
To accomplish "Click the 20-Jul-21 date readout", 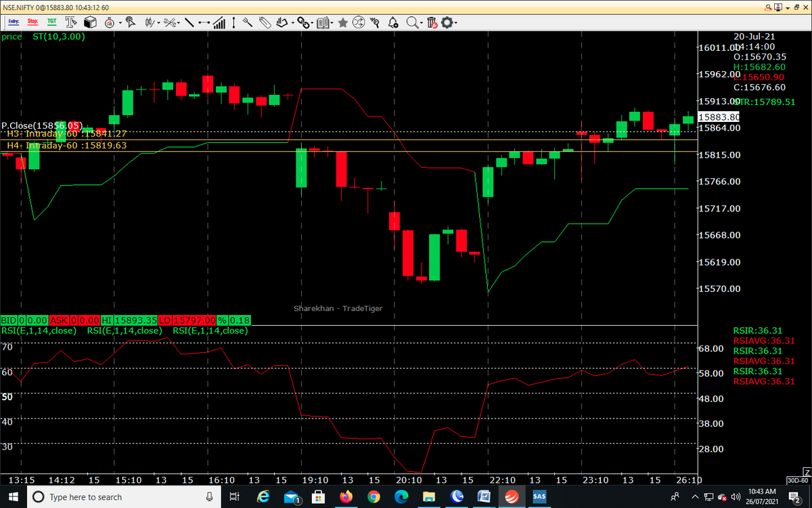I will [756, 37].
